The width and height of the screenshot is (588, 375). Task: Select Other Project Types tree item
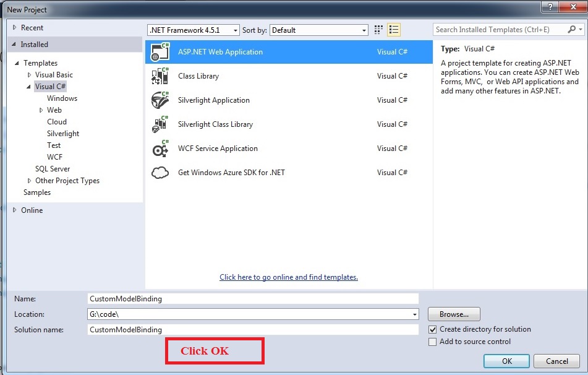pyautogui.click(x=67, y=181)
